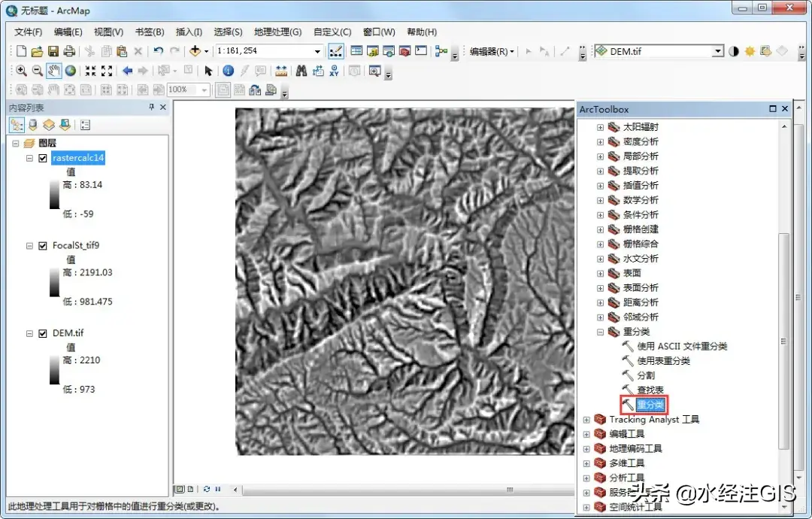Viewport: 812px width, 519px height.
Task: Expand the 水文分析 toolset
Action: point(600,259)
